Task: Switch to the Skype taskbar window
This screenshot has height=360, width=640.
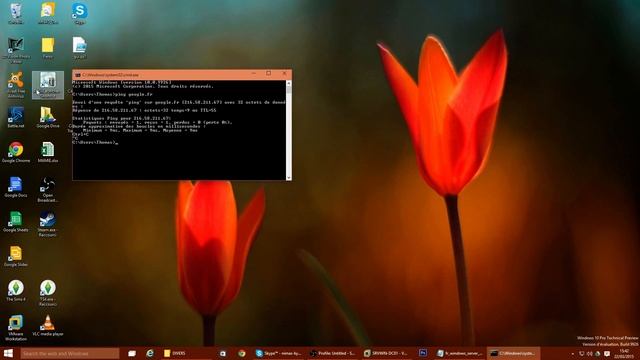Action: coord(278,353)
